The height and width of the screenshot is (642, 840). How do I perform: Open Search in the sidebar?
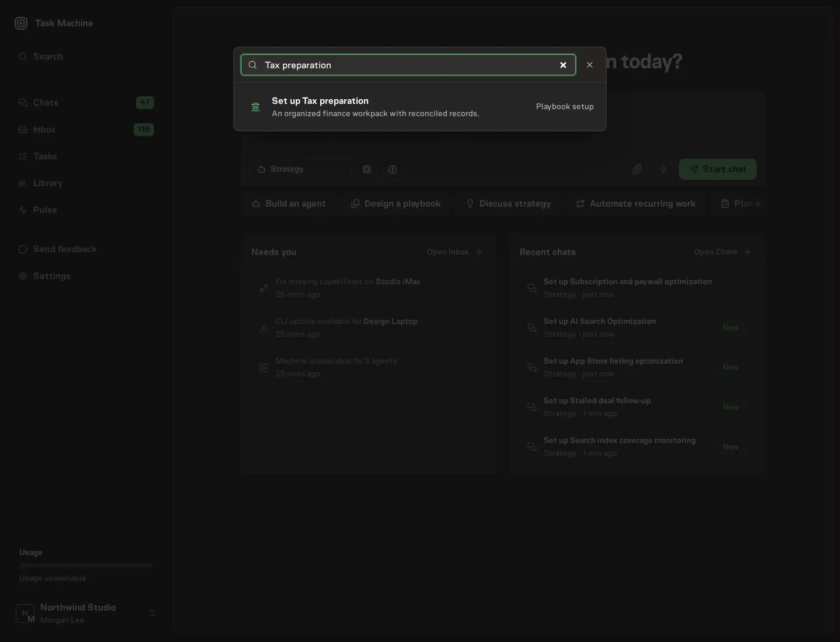coord(86,57)
